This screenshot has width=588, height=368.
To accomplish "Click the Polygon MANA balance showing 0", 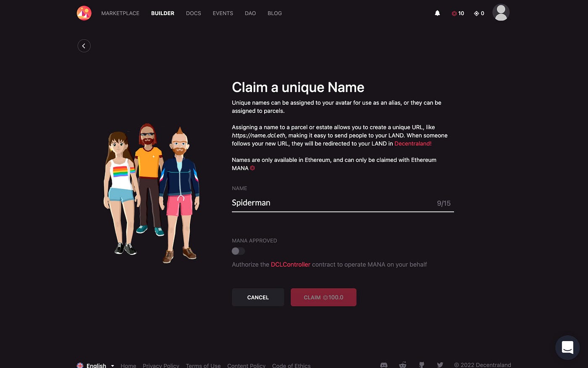I will click(479, 13).
